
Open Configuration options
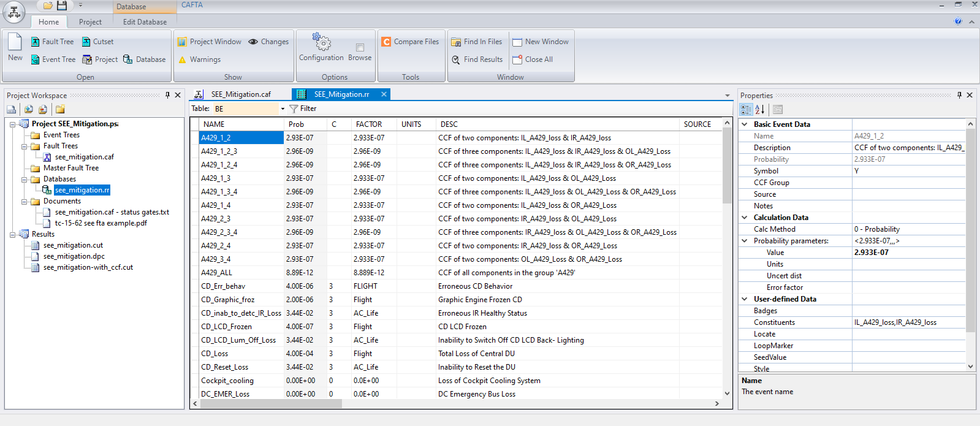coord(321,47)
